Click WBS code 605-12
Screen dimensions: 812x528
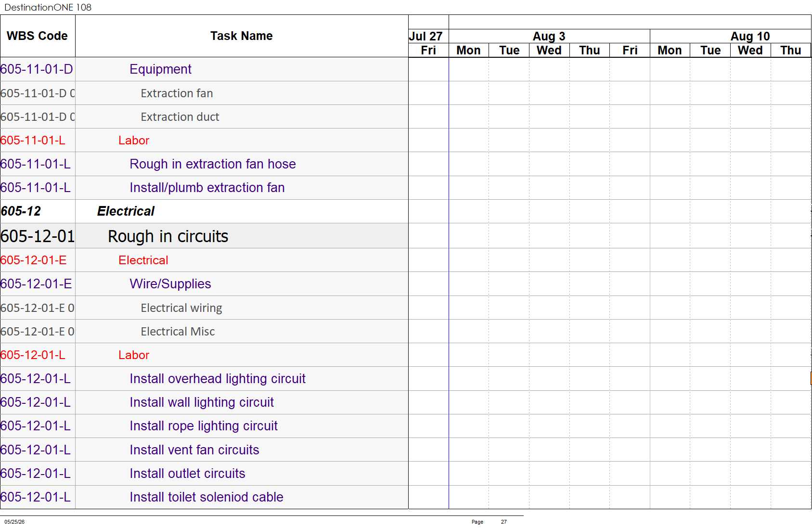21,211
